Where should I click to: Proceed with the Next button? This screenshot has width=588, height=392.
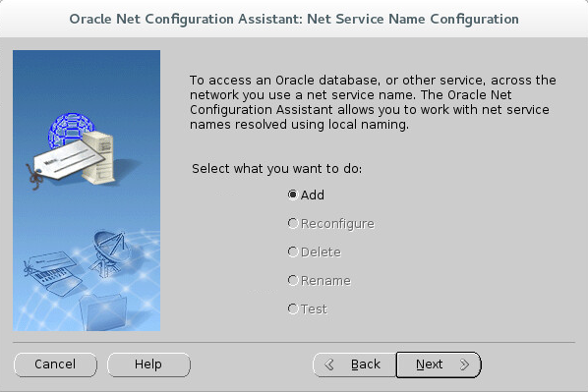[439, 364]
